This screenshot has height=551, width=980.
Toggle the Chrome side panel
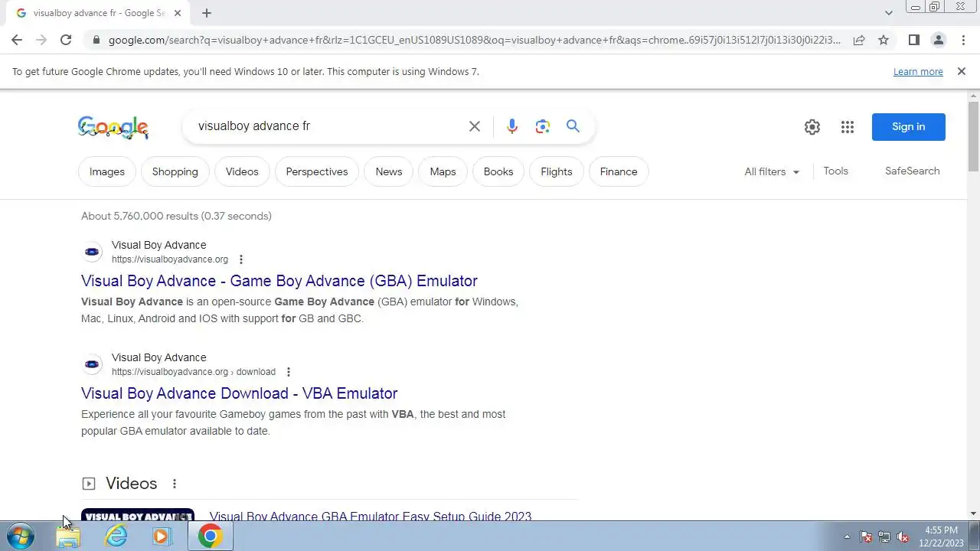pyautogui.click(x=913, y=40)
